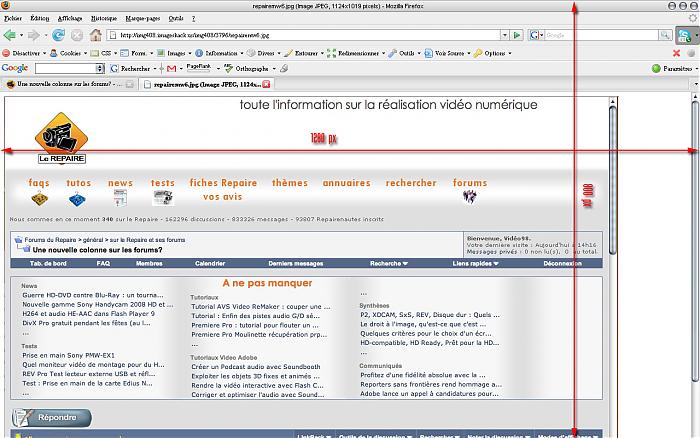Image resolution: width=700 pixels, height=438 pixels.
Task: Open the tab list dropdown at the tab bar end
Action: coord(696,84)
